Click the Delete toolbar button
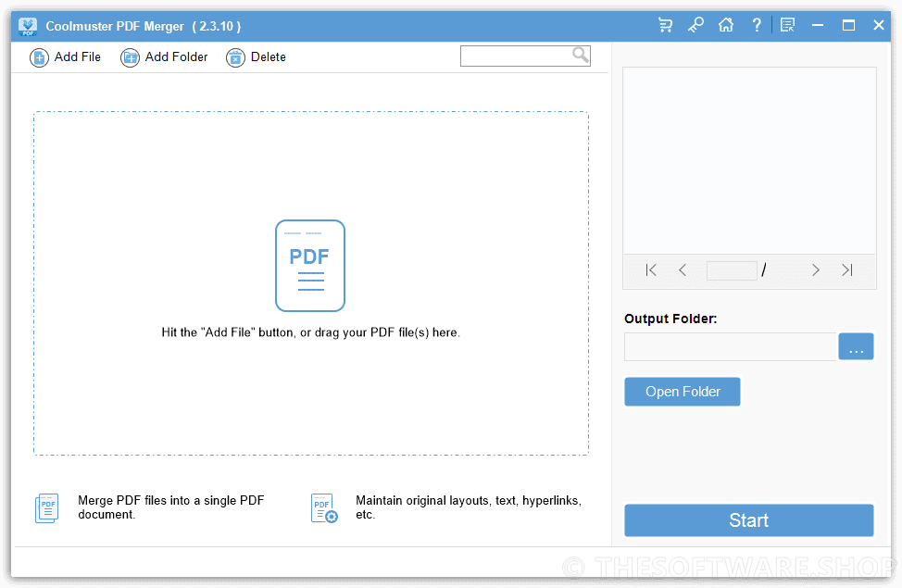The width and height of the screenshot is (902, 588). coord(256,57)
